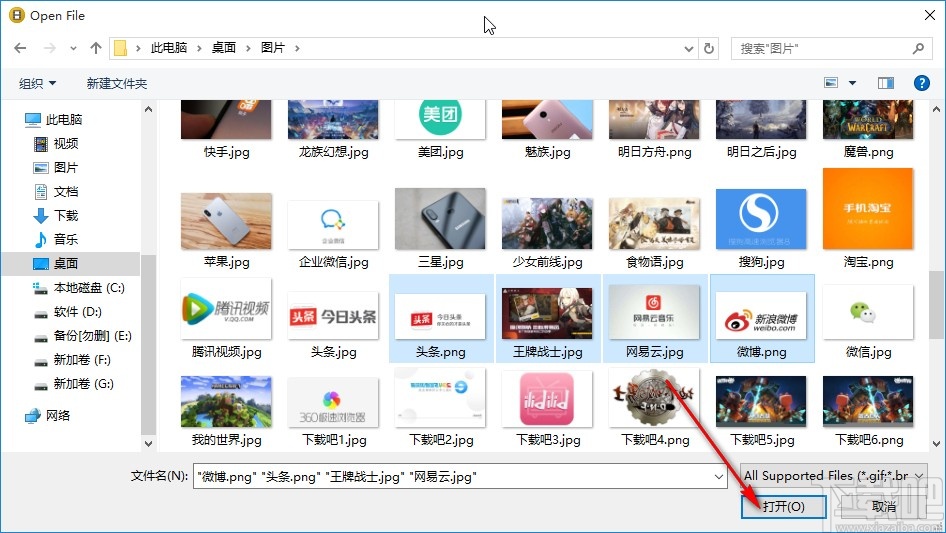Select 此电脑 in the navigation tree
The height and width of the screenshot is (533, 946).
click(x=53, y=120)
